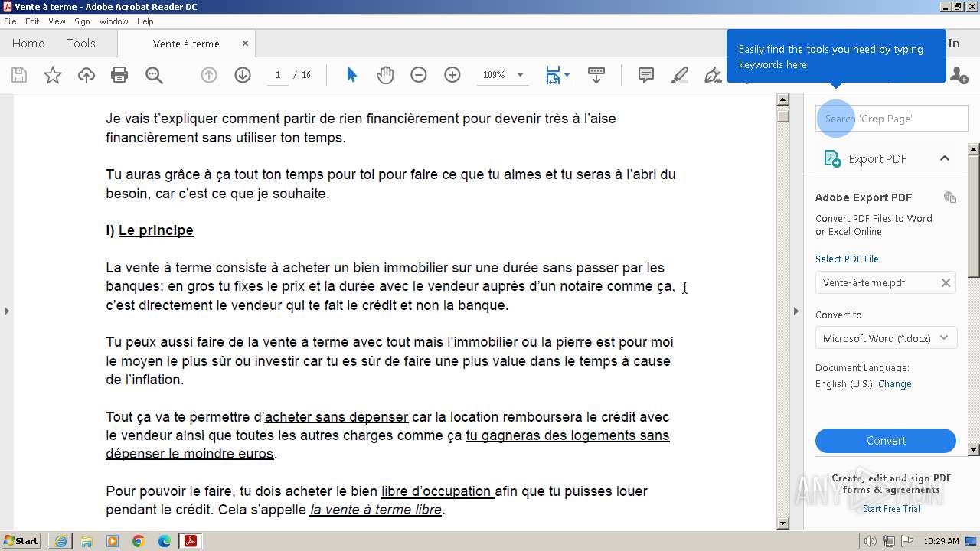The width and height of the screenshot is (980, 551).
Task: Click the page number input box
Action: click(x=277, y=75)
